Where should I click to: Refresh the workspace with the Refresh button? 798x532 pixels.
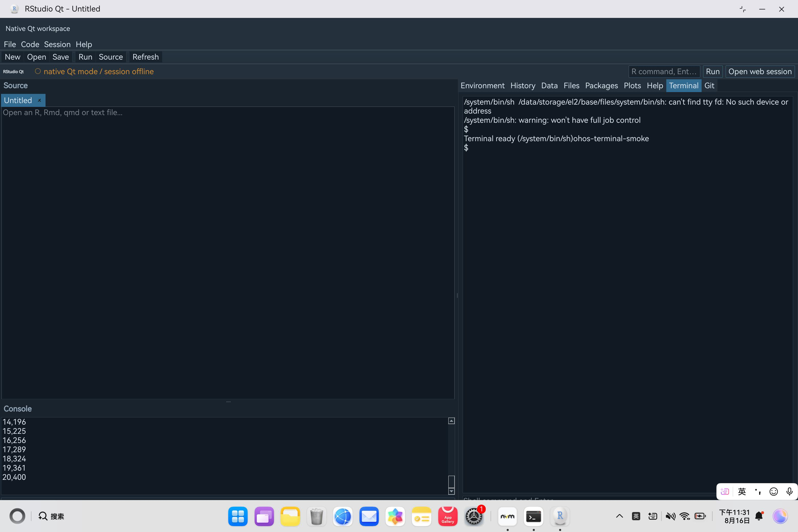(x=146, y=57)
